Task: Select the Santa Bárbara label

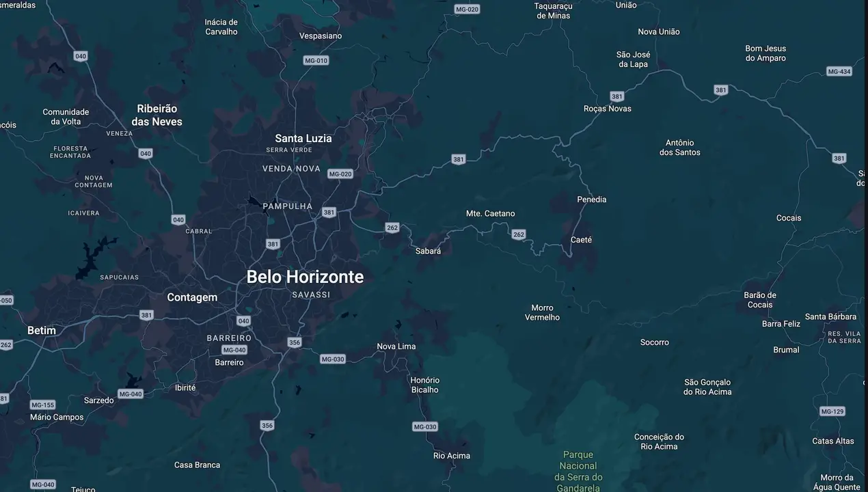Action: pyautogui.click(x=830, y=316)
